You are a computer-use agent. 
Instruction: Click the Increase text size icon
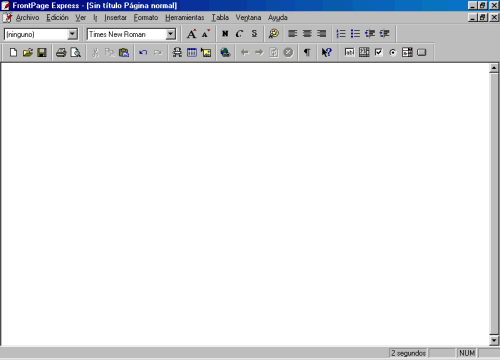click(x=191, y=34)
